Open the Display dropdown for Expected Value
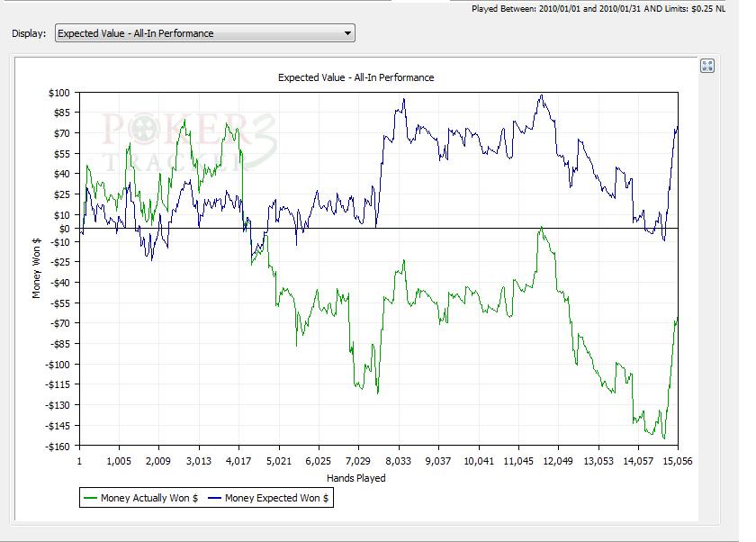This screenshot has width=756, height=542. tap(205, 33)
